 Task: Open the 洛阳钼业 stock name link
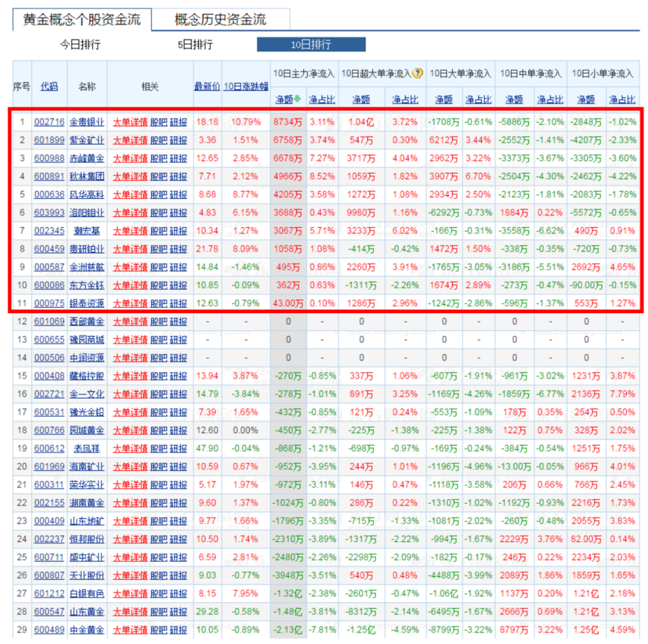[x=87, y=212]
